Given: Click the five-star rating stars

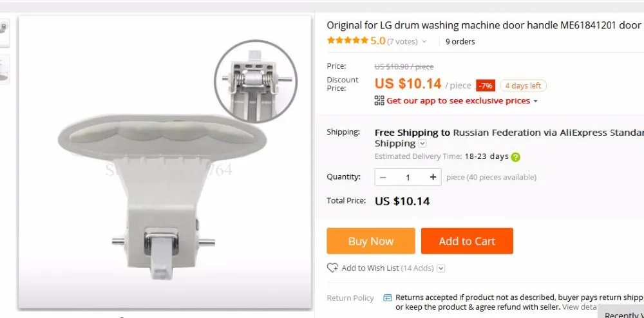Looking at the screenshot, I should pyautogui.click(x=348, y=41).
